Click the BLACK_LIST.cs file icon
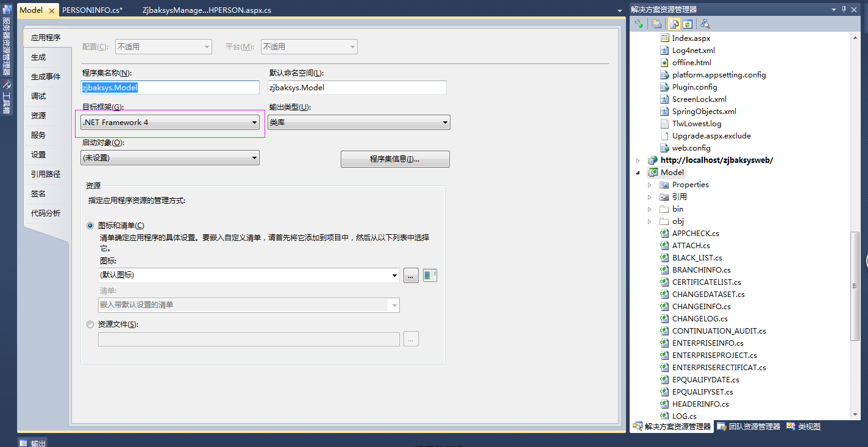The width and height of the screenshot is (868, 447). (664, 257)
